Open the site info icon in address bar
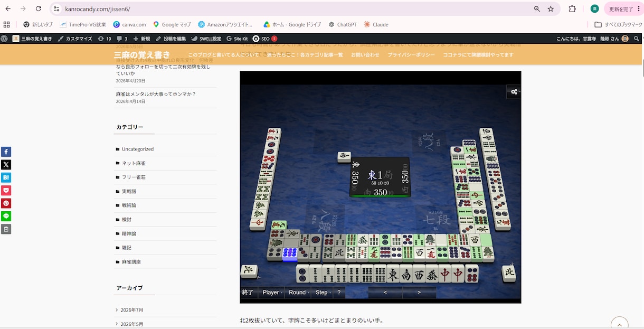This screenshot has height=329, width=644. click(x=57, y=9)
